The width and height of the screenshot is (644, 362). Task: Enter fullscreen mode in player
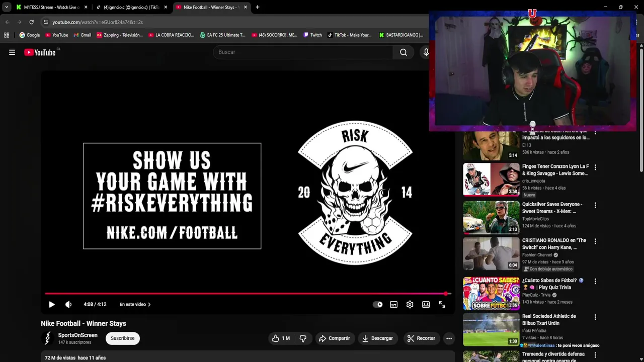pos(442,304)
